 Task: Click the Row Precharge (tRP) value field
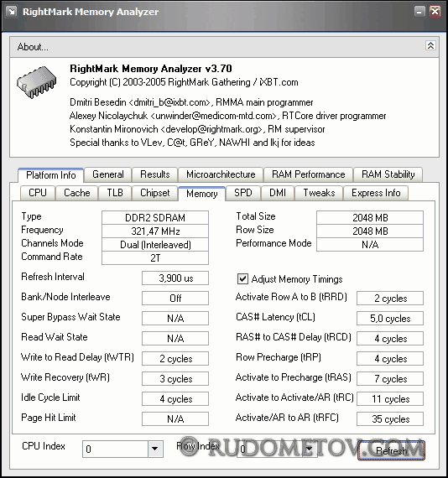[390, 359]
